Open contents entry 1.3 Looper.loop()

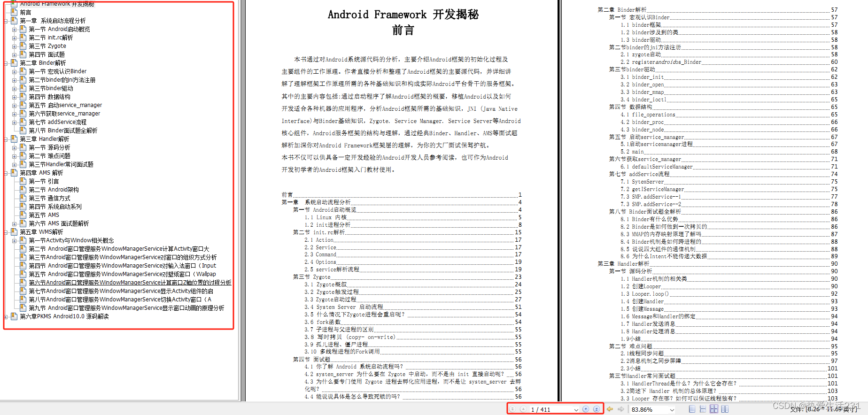tap(644, 294)
